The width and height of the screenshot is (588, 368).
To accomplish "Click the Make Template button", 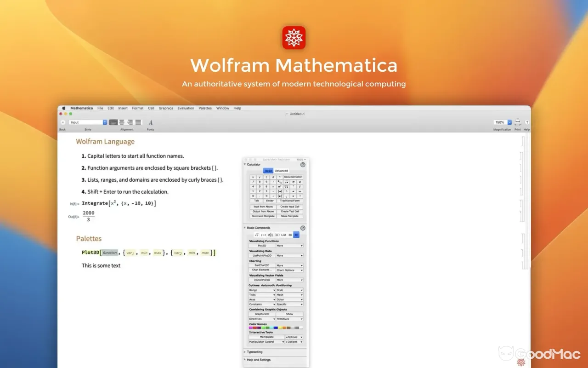I will tap(290, 216).
